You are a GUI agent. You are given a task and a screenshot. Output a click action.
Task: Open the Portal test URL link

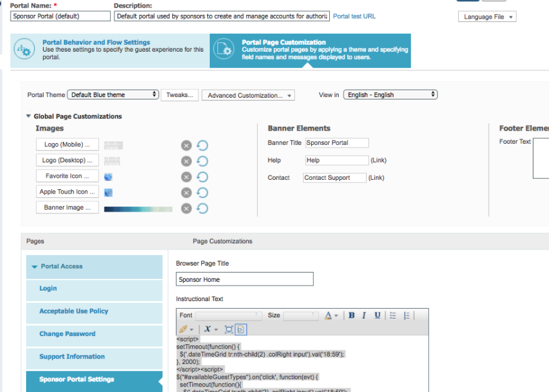(x=354, y=16)
